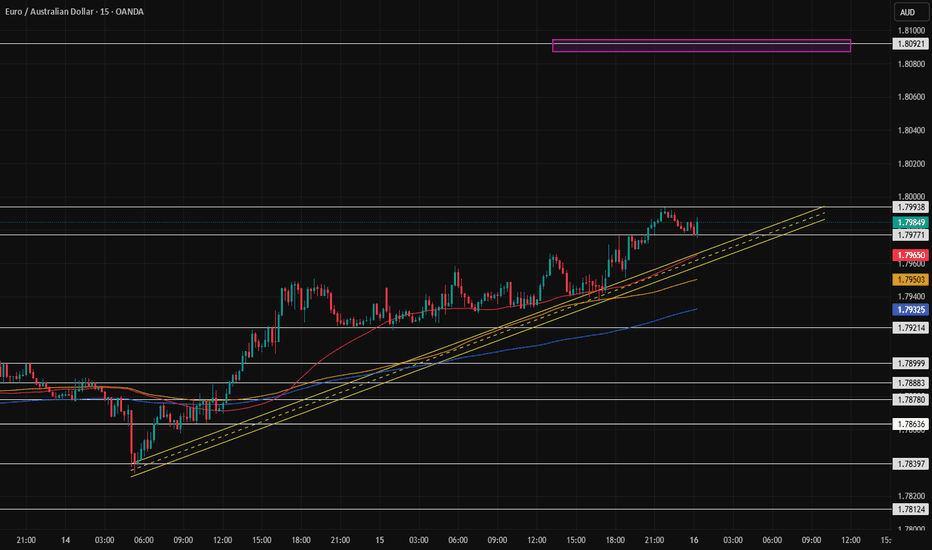The image size is (932, 550).
Task: Click the first 21:00 time axis label
Action: coord(26,540)
